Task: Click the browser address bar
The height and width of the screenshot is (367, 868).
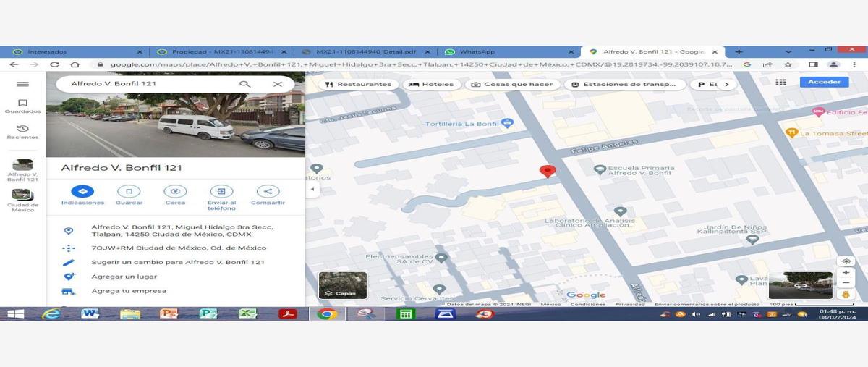Action: point(420,64)
